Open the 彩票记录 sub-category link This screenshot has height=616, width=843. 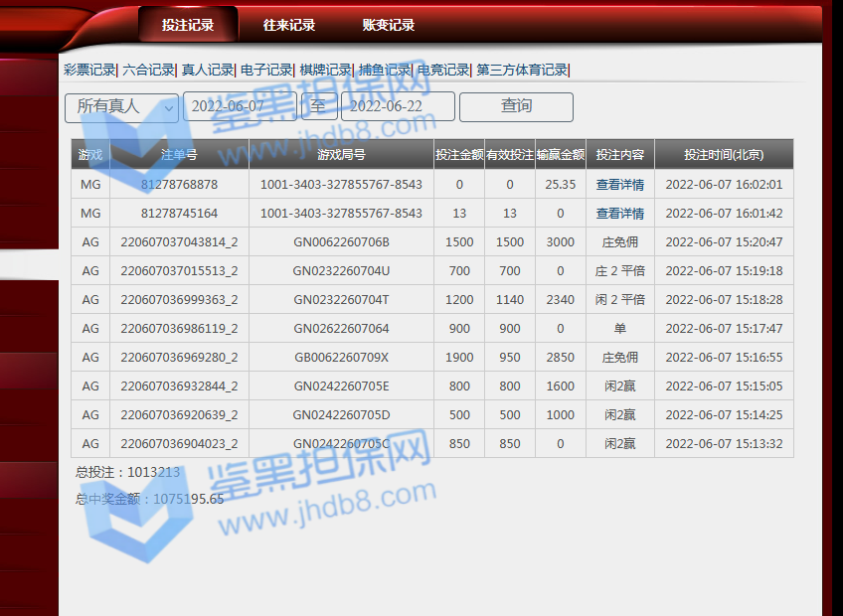pos(89,70)
